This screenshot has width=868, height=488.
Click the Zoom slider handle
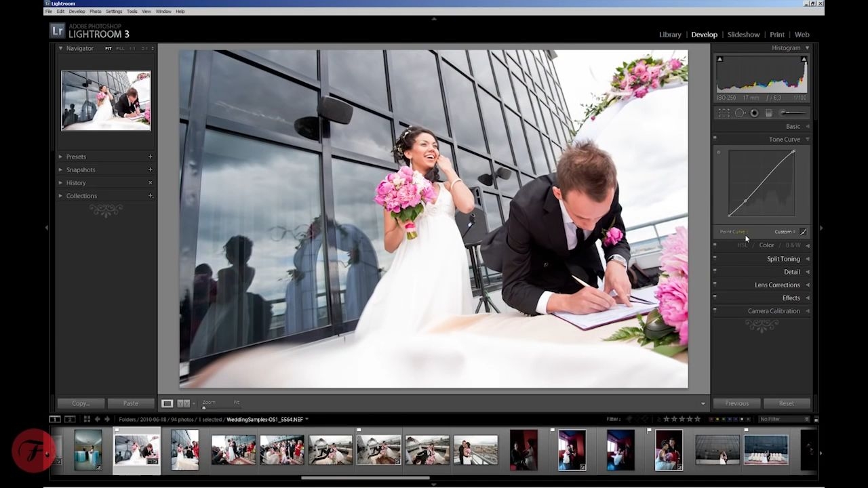coord(203,407)
